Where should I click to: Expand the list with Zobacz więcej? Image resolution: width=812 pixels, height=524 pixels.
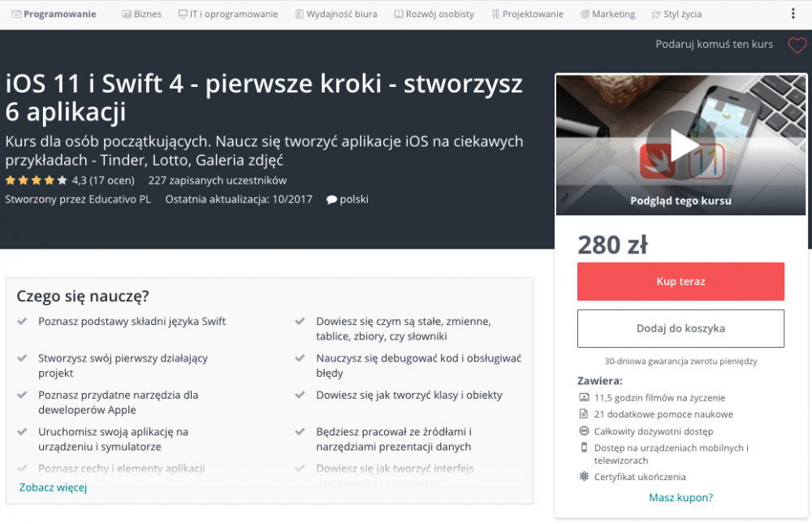pyautogui.click(x=53, y=487)
